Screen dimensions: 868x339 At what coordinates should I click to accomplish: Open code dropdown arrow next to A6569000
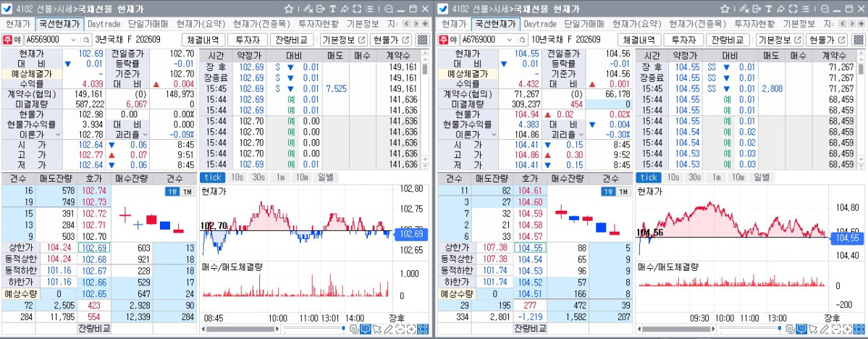(x=74, y=40)
